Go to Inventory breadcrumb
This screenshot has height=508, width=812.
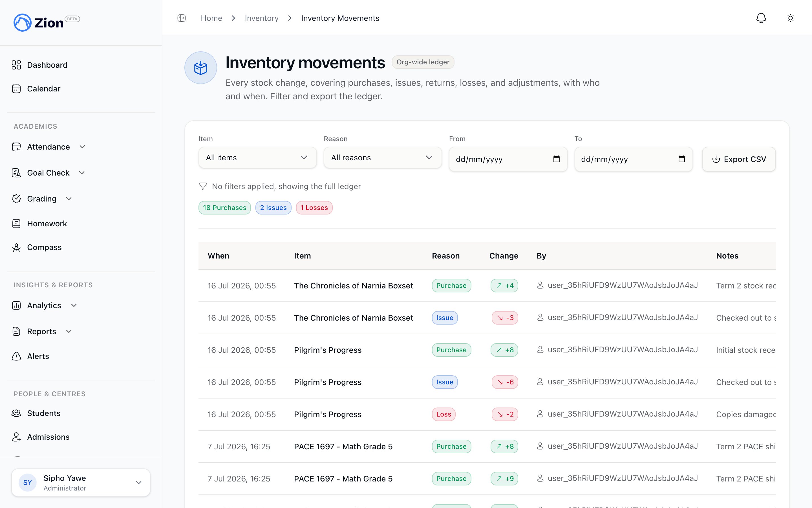coord(262,18)
